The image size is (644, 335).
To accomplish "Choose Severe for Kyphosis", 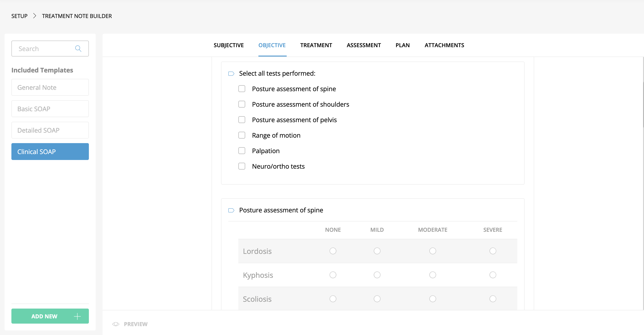I will [x=492, y=275].
